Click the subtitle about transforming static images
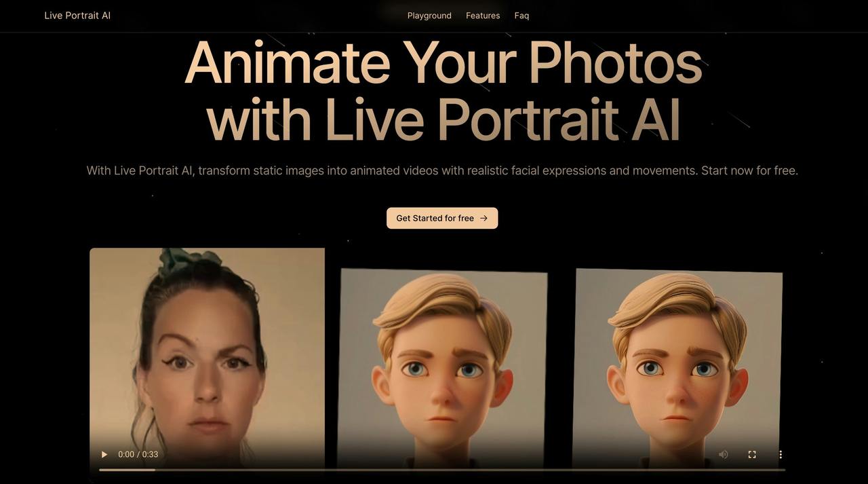Screen dimensions: 868x484 442,170
